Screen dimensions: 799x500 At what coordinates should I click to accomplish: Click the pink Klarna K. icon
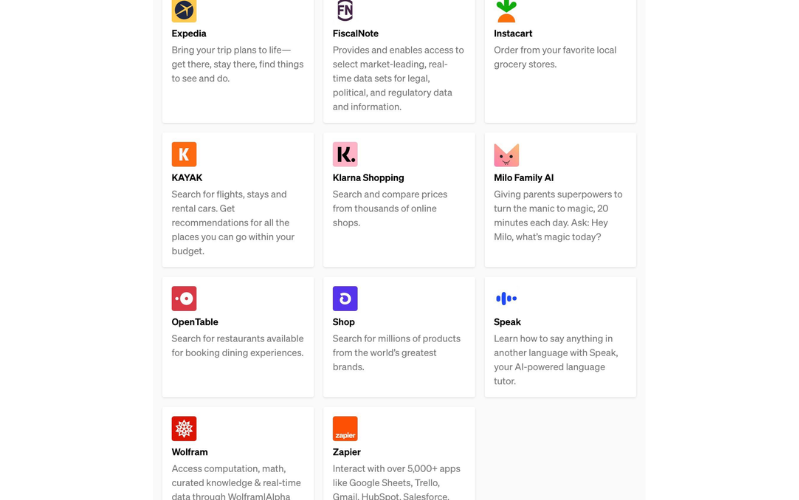tap(345, 154)
